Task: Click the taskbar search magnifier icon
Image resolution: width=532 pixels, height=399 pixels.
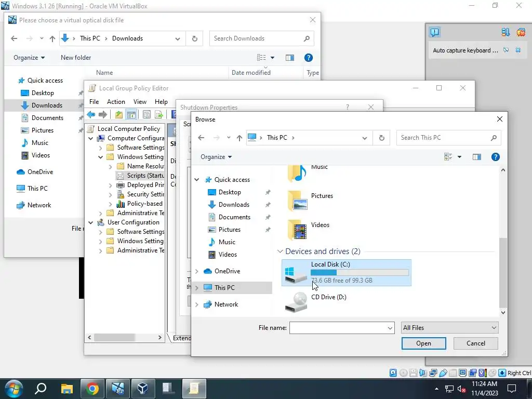Action: 41,389
